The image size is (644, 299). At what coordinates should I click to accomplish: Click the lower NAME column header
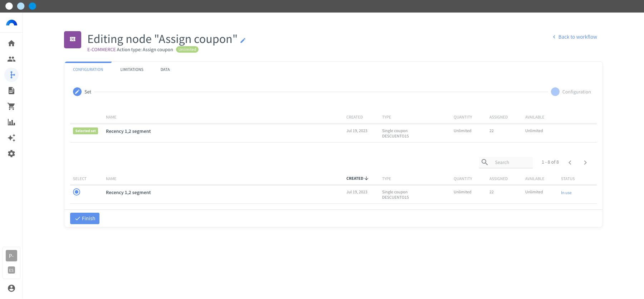click(x=111, y=179)
